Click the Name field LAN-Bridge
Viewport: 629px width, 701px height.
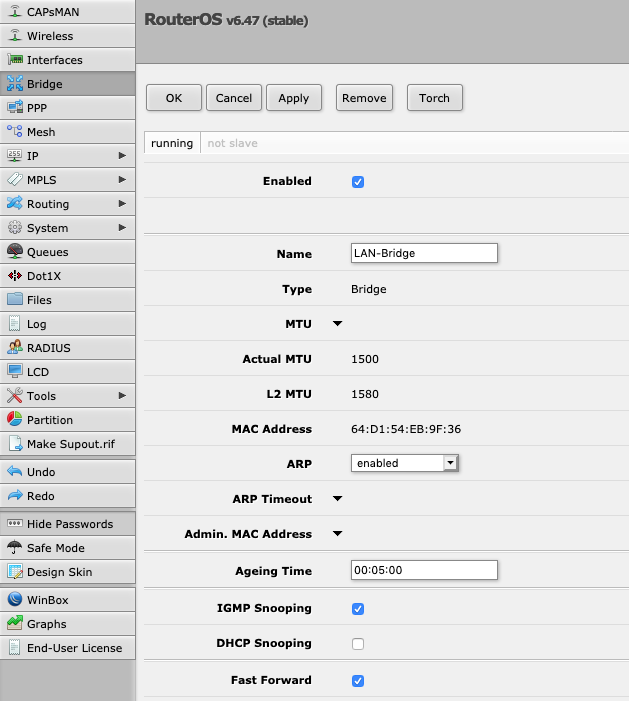(x=424, y=253)
